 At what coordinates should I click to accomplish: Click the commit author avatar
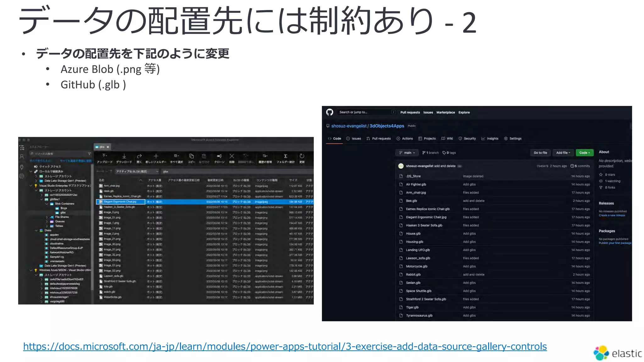click(401, 166)
